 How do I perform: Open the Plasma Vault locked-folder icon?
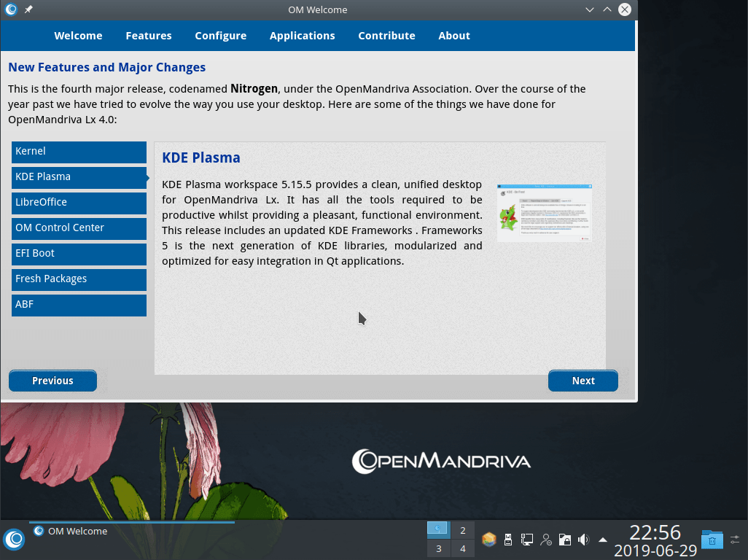[x=565, y=540]
